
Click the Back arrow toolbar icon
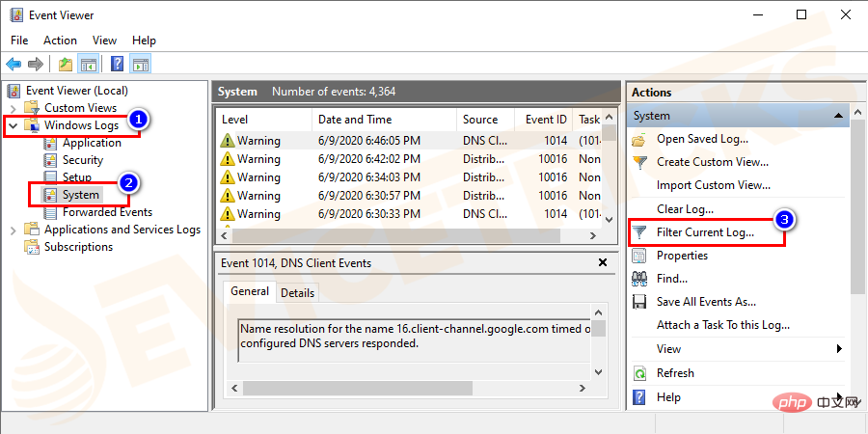coord(14,65)
